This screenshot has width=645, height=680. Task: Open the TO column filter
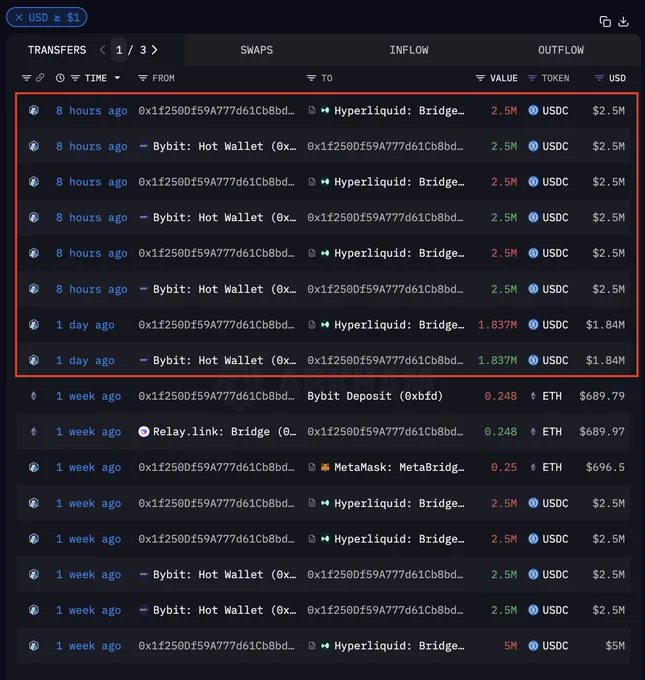coord(311,78)
